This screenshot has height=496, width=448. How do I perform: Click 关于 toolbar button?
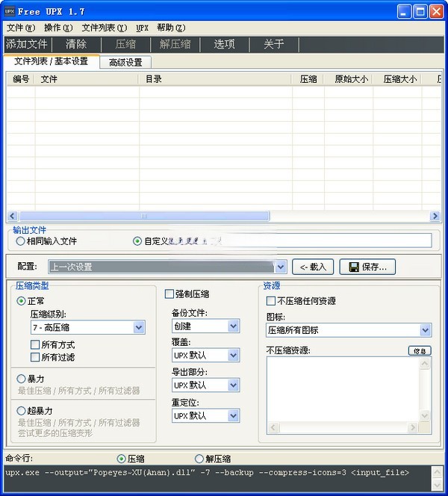(274, 44)
